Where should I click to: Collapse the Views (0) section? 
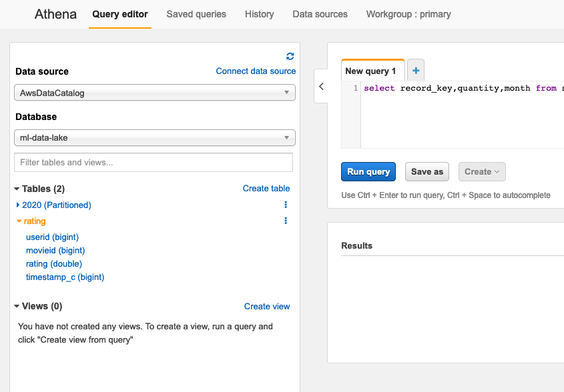[17, 306]
